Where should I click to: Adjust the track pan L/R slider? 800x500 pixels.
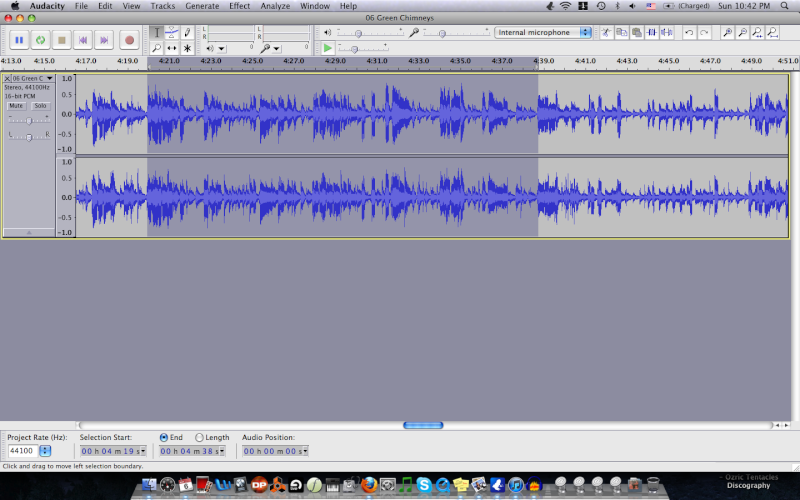click(x=29, y=136)
